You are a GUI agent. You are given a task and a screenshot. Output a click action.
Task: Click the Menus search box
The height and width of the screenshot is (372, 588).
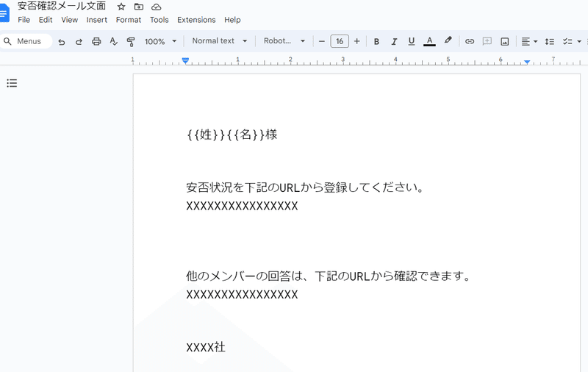26,41
